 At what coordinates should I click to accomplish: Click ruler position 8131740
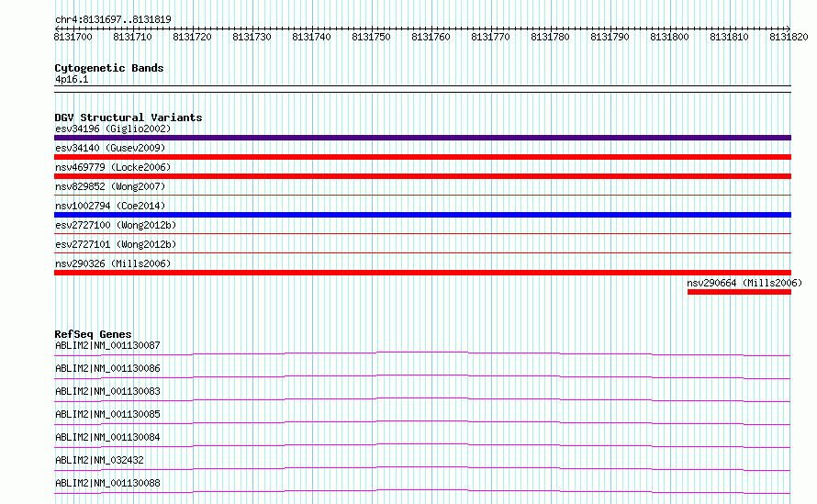point(311,37)
